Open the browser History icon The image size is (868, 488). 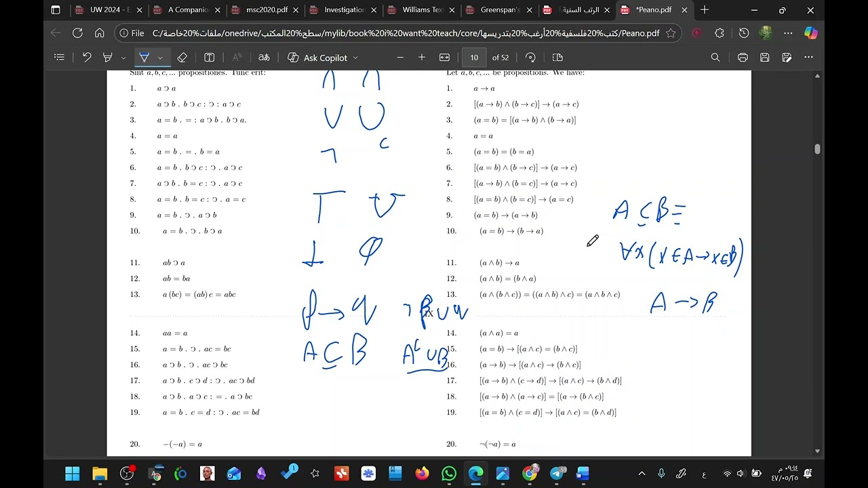(x=744, y=33)
